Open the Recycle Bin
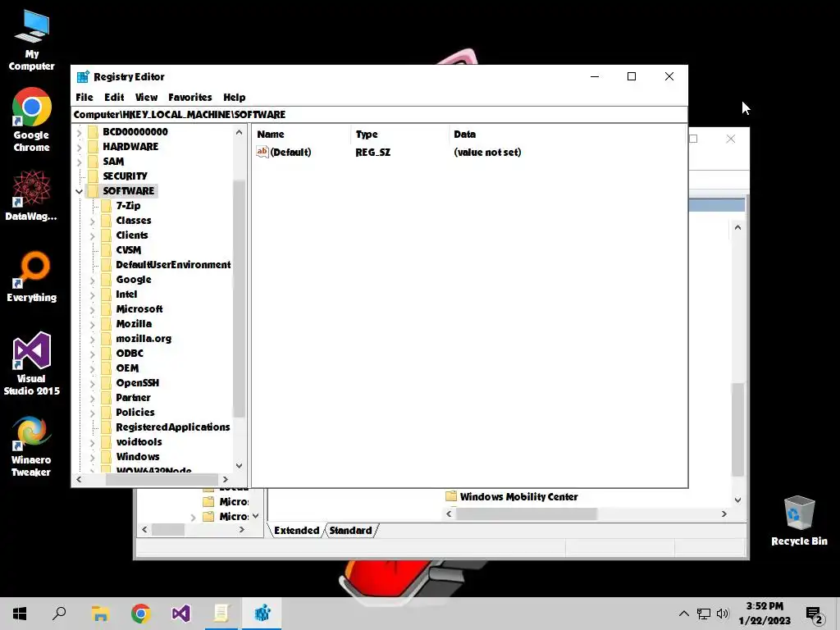 (799, 521)
